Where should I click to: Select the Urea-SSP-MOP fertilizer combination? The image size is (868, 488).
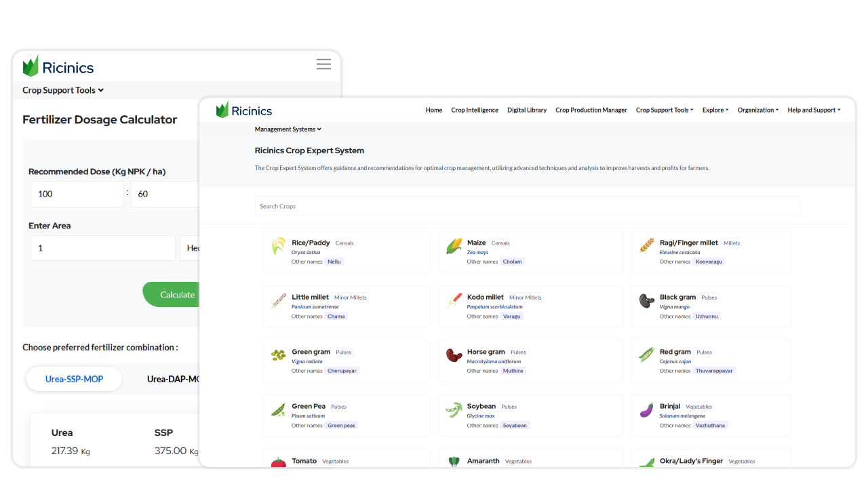(74, 379)
